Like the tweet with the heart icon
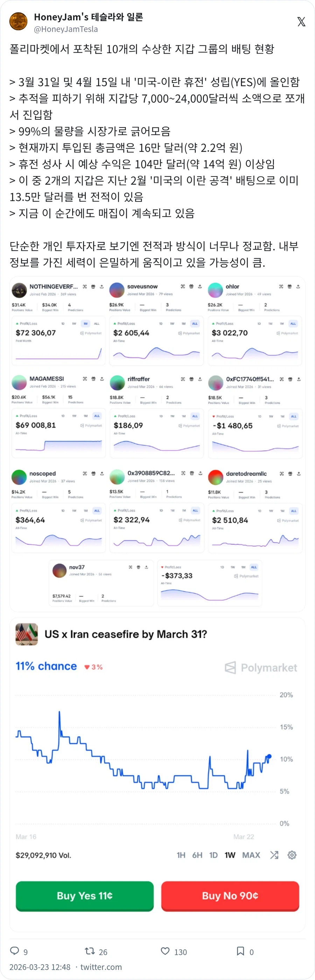Image resolution: width=315 pixels, height=980 pixels. [165, 951]
